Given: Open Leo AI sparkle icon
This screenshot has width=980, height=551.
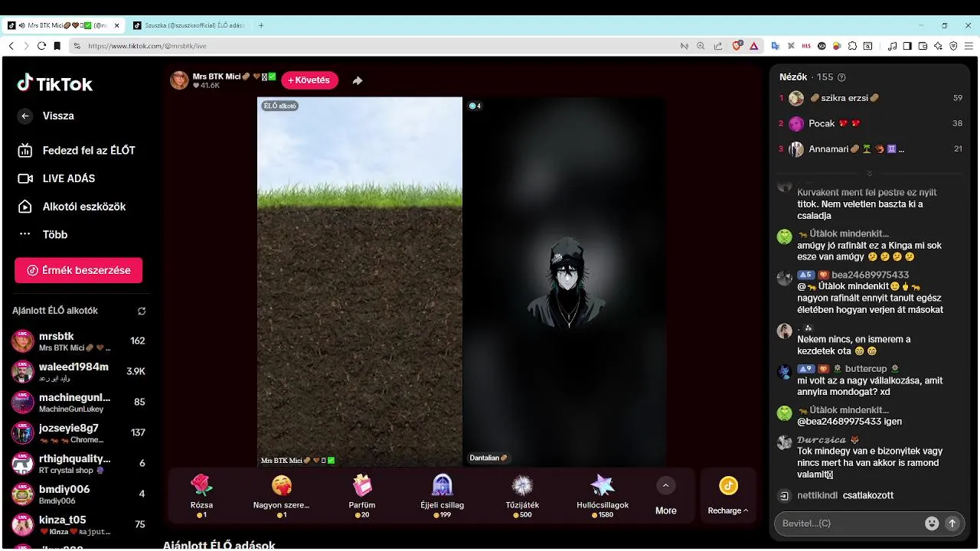Looking at the screenshot, I should tap(938, 46).
